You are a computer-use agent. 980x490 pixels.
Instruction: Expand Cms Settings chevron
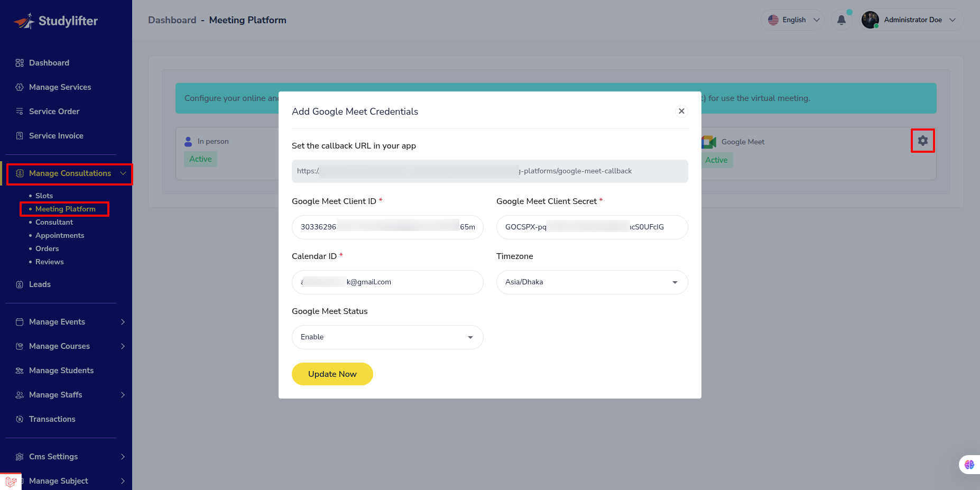point(123,457)
